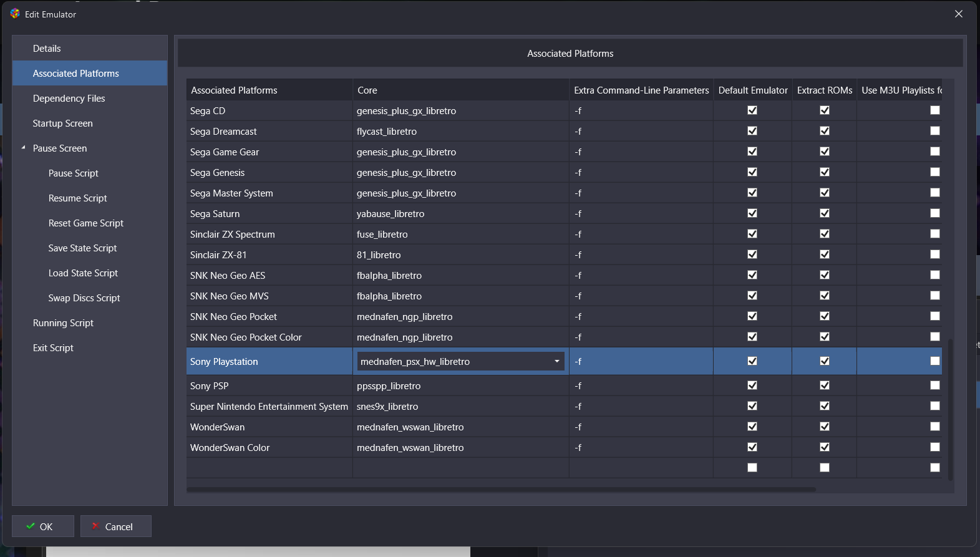Sort by Associated Platforms column header

pyautogui.click(x=269, y=90)
